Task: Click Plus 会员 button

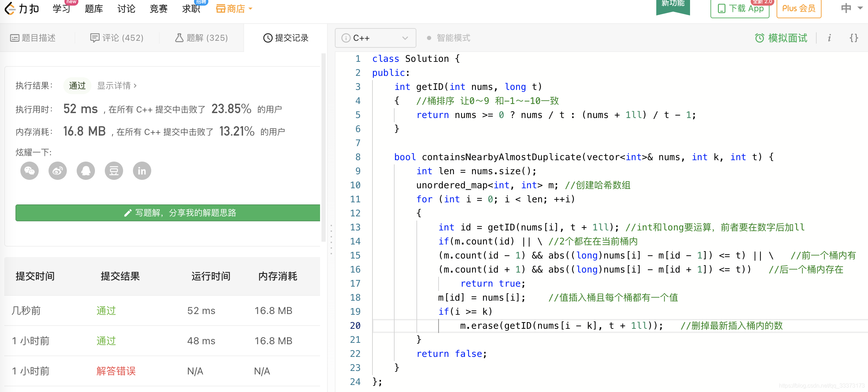Action: coord(799,8)
